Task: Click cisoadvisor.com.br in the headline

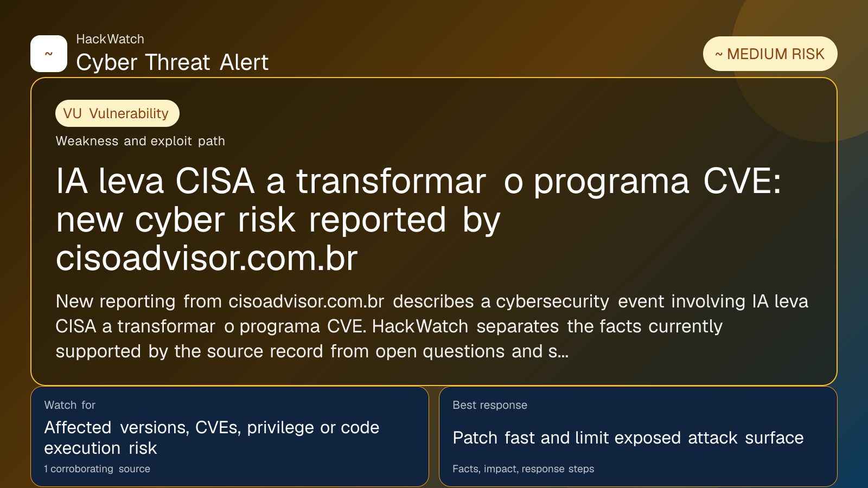Action: [207, 258]
